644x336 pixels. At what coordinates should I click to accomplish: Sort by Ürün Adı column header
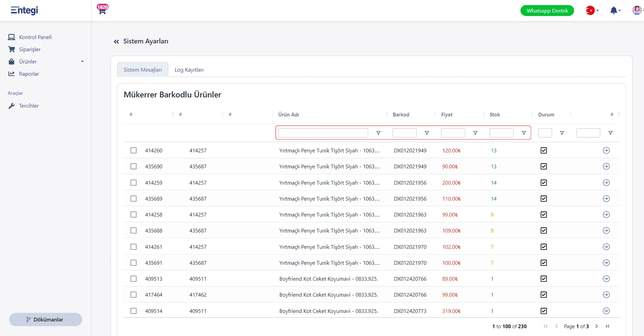(x=288, y=115)
